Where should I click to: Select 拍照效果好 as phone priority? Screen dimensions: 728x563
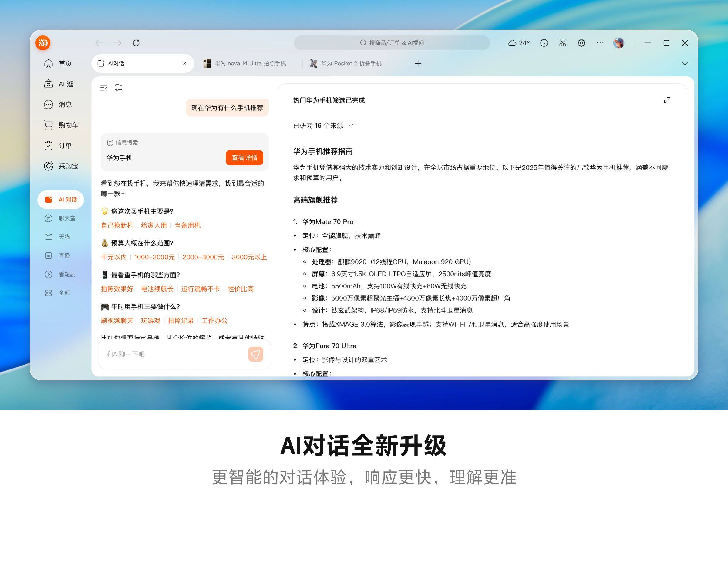click(x=117, y=289)
